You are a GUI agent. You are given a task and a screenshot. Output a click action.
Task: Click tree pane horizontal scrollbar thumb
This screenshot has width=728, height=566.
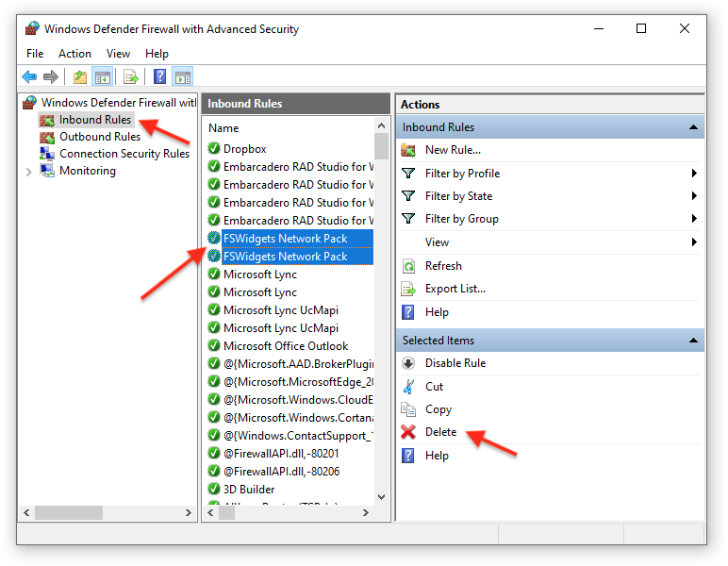point(69,512)
